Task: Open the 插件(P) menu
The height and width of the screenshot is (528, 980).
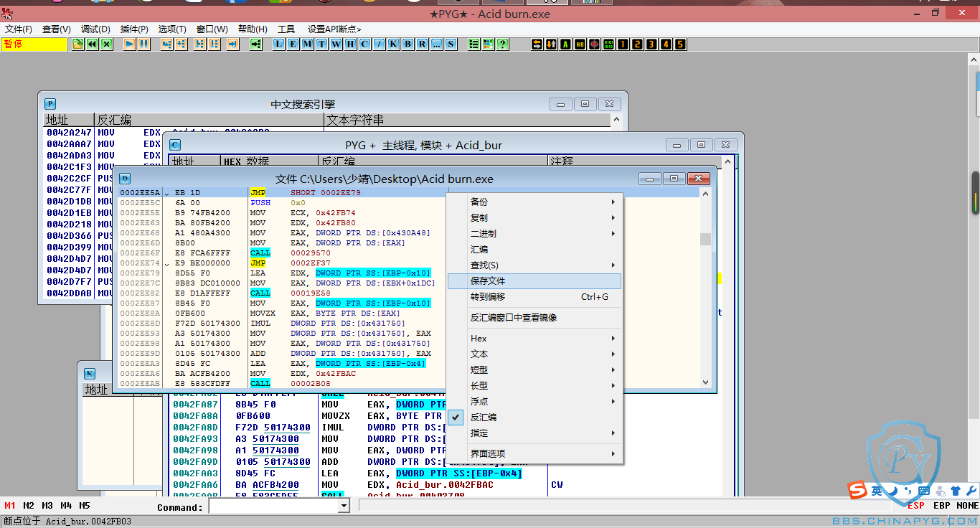Action: 134,29
